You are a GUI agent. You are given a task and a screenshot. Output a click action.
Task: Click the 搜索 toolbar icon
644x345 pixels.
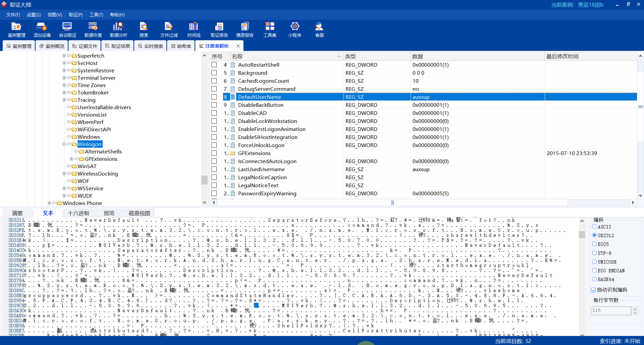click(x=144, y=29)
